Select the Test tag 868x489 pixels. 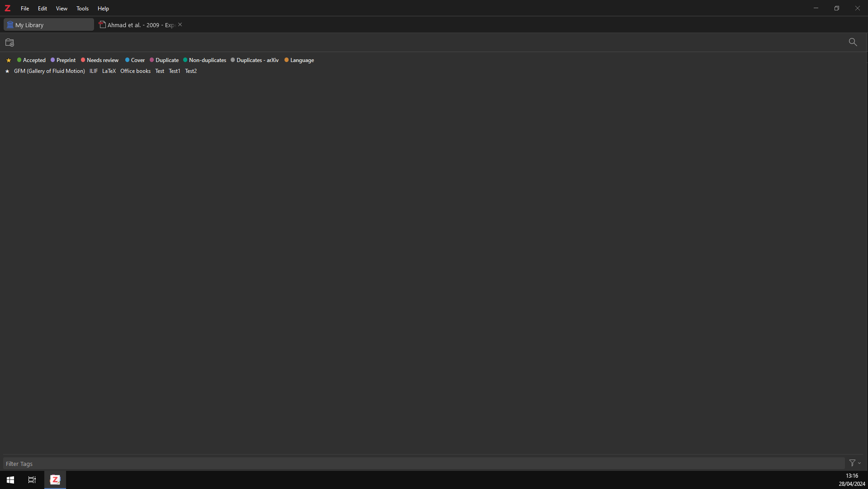click(x=160, y=71)
